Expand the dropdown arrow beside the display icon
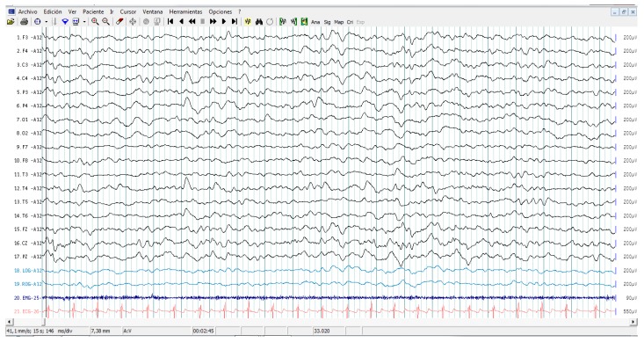Screen dimensions: 644x342 pyautogui.click(x=84, y=22)
